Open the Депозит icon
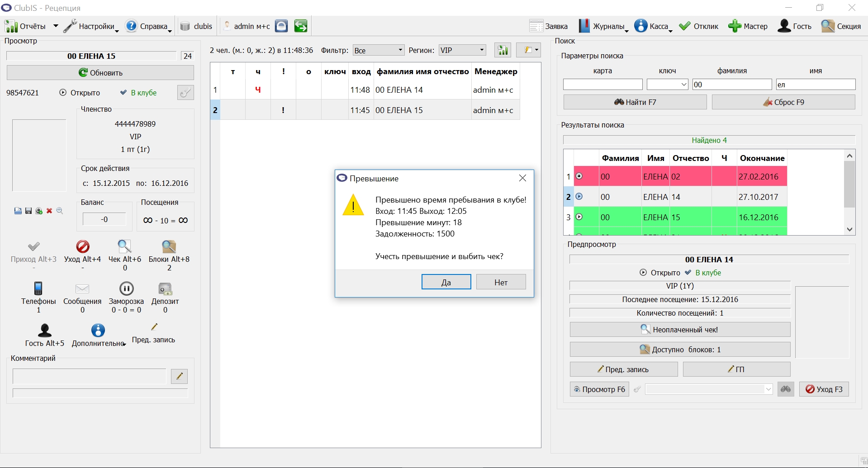Image resolution: width=868 pixels, height=468 pixels. [x=165, y=288]
